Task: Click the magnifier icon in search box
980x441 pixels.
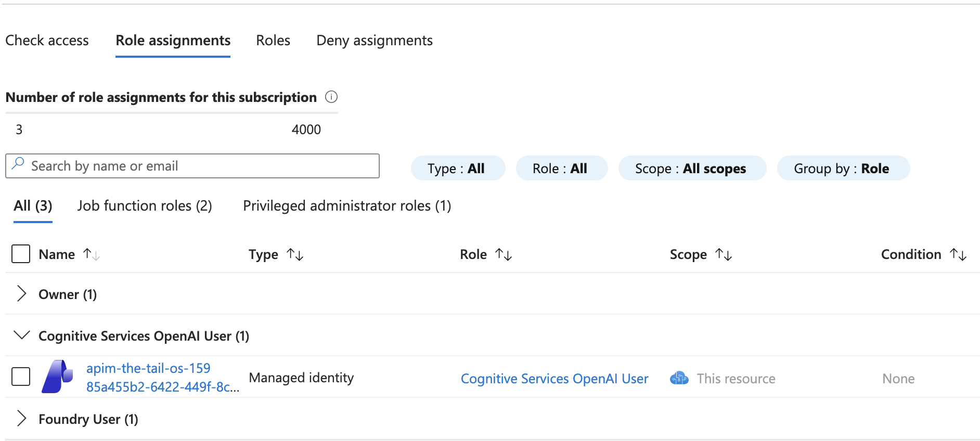Action: pyautogui.click(x=18, y=163)
